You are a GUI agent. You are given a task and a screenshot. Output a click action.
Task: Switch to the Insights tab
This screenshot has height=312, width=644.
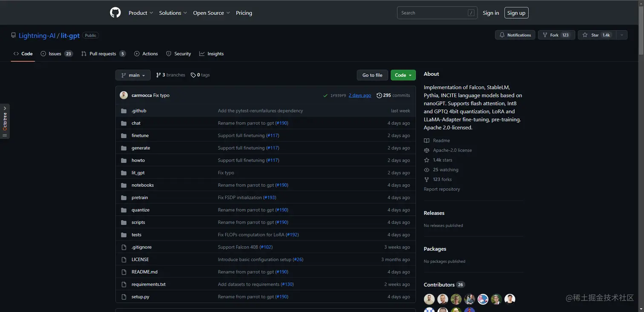pyautogui.click(x=211, y=54)
